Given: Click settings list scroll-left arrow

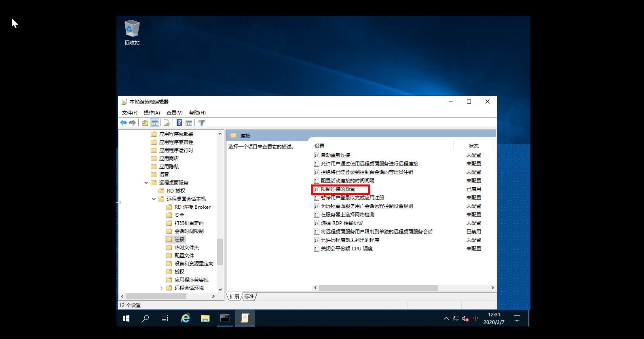Looking at the screenshot, I should 315,288.
